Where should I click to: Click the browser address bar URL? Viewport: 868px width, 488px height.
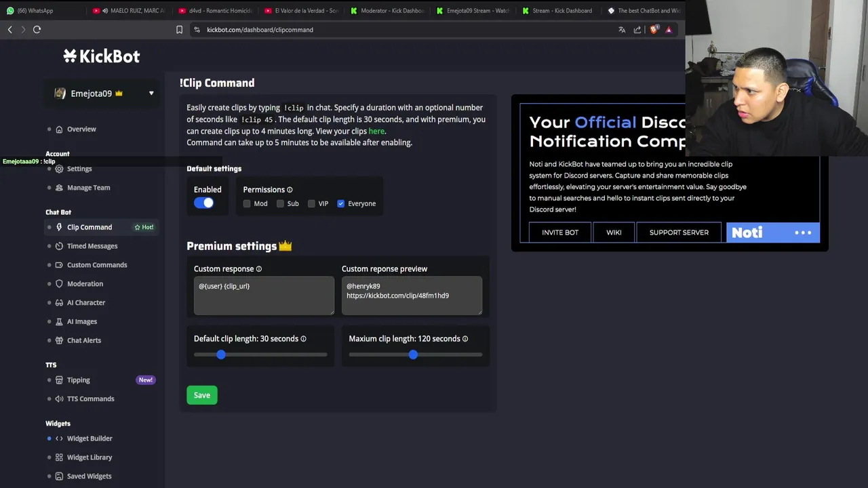tap(260, 30)
